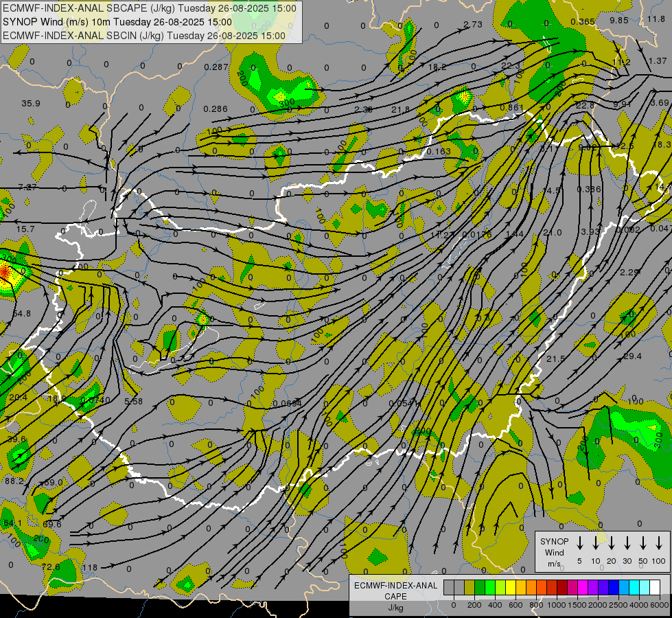
Task: Click the 22.3 value on the map
Action: pyautogui.click(x=511, y=66)
